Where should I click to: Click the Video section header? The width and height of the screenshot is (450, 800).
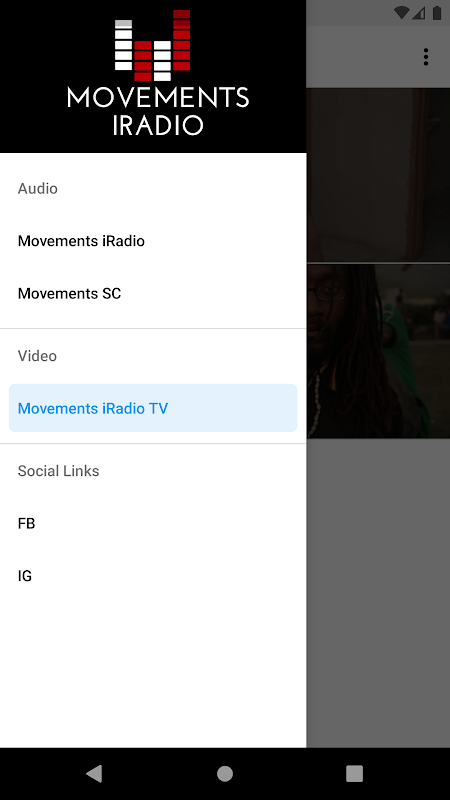coord(37,356)
